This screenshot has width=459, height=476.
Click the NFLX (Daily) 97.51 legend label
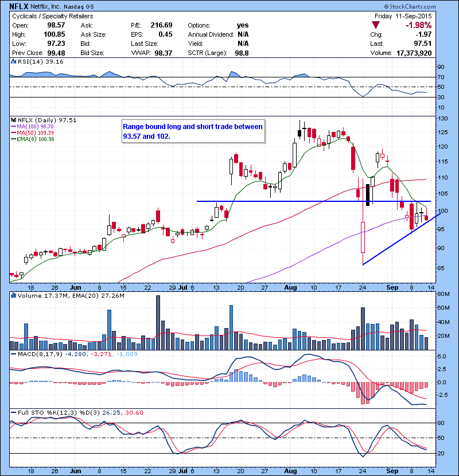(x=47, y=120)
